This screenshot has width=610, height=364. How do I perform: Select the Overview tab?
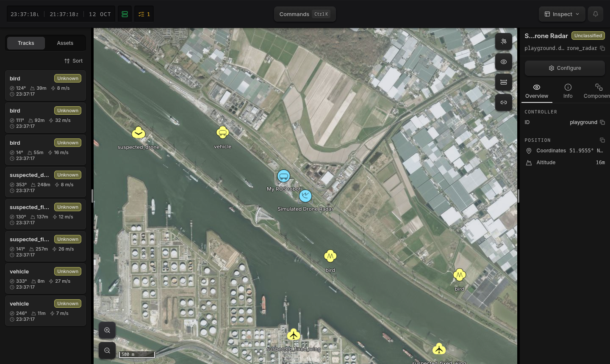point(537,91)
